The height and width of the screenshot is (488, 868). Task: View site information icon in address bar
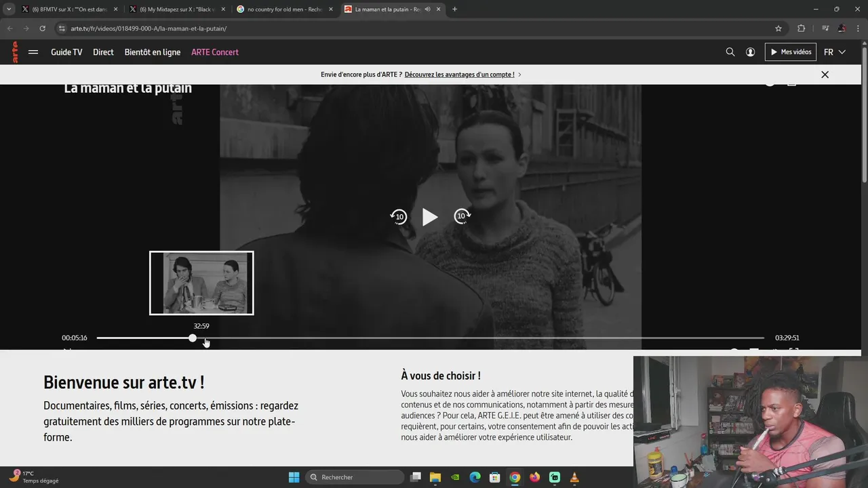pos(62,28)
